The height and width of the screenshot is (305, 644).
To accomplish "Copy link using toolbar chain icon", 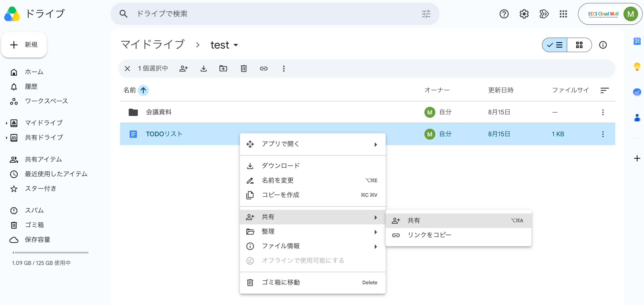I will click(264, 69).
